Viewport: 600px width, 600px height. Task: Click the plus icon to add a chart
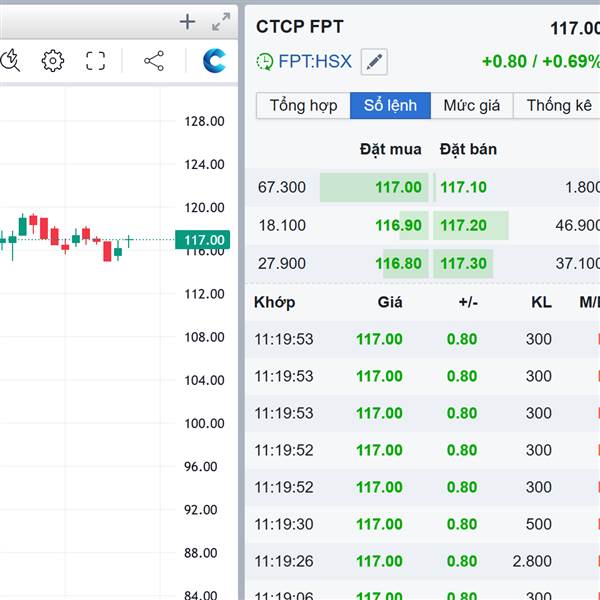pyautogui.click(x=188, y=22)
